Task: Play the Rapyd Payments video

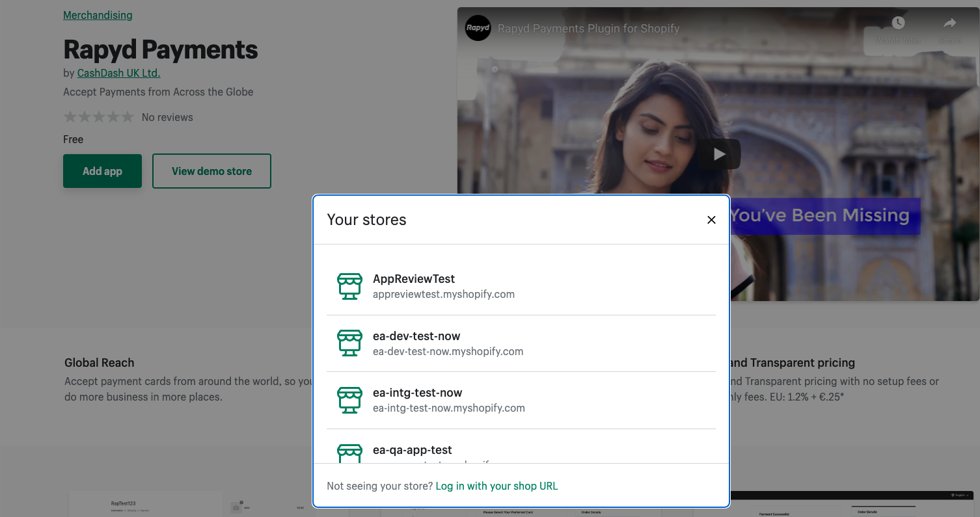Action: [718, 154]
